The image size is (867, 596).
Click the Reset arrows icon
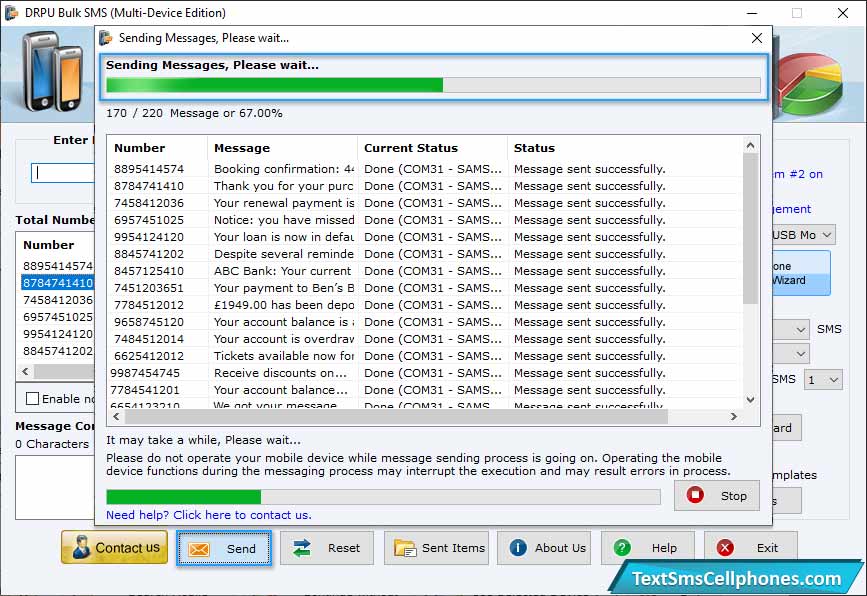pyautogui.click(x=302, y=548)
